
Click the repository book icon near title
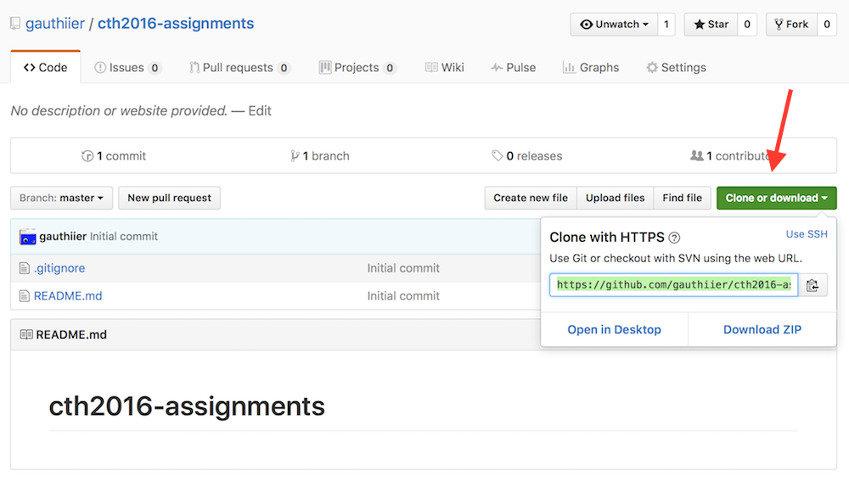click(x=15, y=24)
